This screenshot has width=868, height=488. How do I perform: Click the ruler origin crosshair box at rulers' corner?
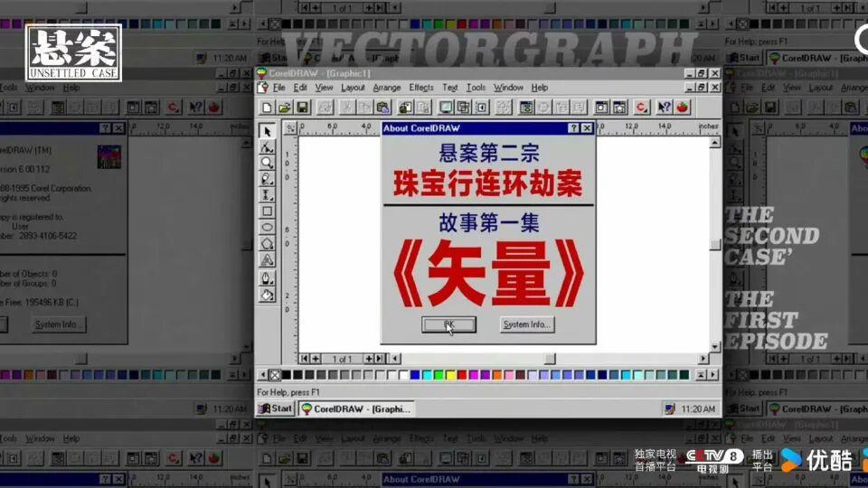pos(290,128)
